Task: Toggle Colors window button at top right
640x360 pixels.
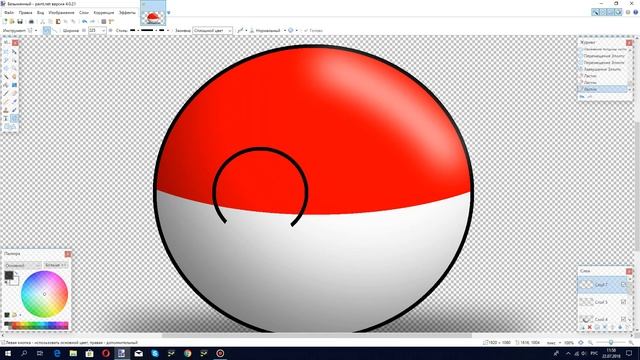Action: pos(618,12)
